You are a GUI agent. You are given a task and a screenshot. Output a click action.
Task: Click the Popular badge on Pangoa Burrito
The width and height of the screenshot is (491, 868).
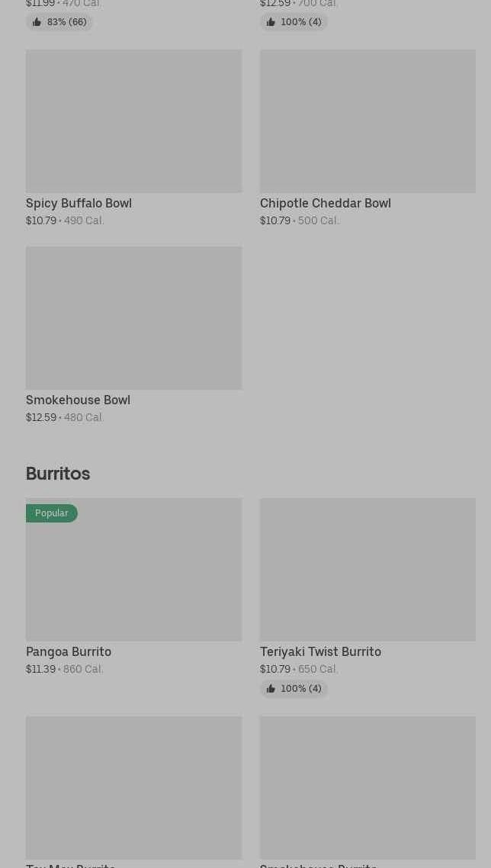pyautogui.click(x=51, y=513)
